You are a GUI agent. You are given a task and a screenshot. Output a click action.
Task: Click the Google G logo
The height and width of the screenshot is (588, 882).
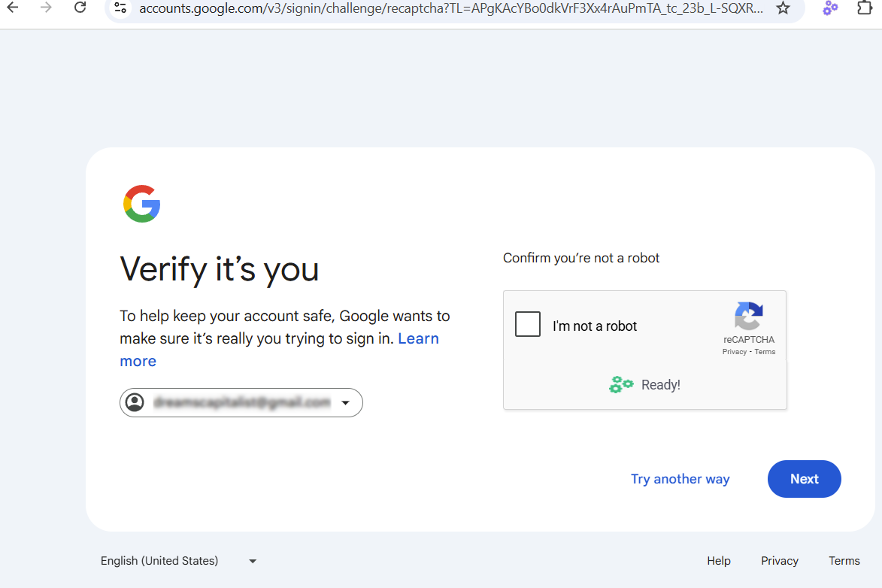142,204
